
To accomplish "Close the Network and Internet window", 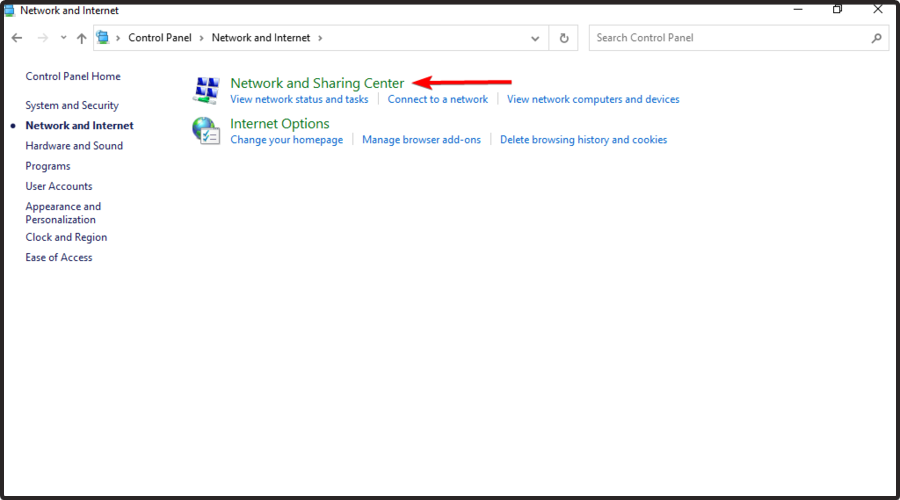I will pos(878,9).
